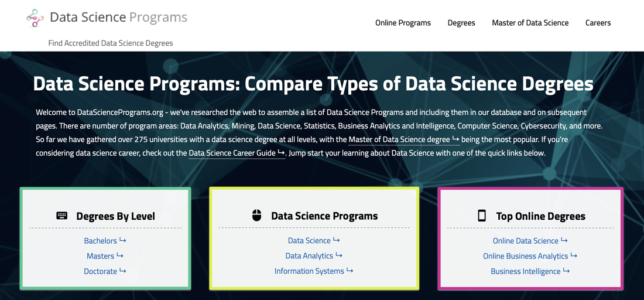Open the Degrees navigation item
Image resolution: width=644 pixels, height=300 pixels.
click(461, 23)
